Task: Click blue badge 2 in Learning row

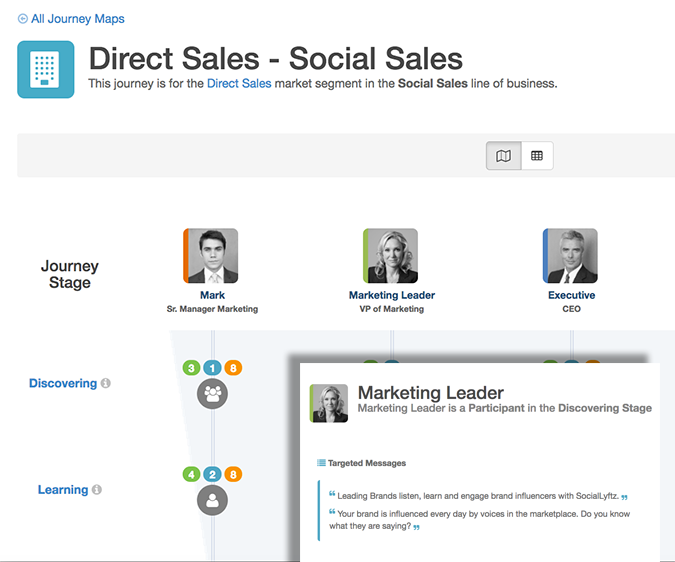Action: [x=212, y=475]
